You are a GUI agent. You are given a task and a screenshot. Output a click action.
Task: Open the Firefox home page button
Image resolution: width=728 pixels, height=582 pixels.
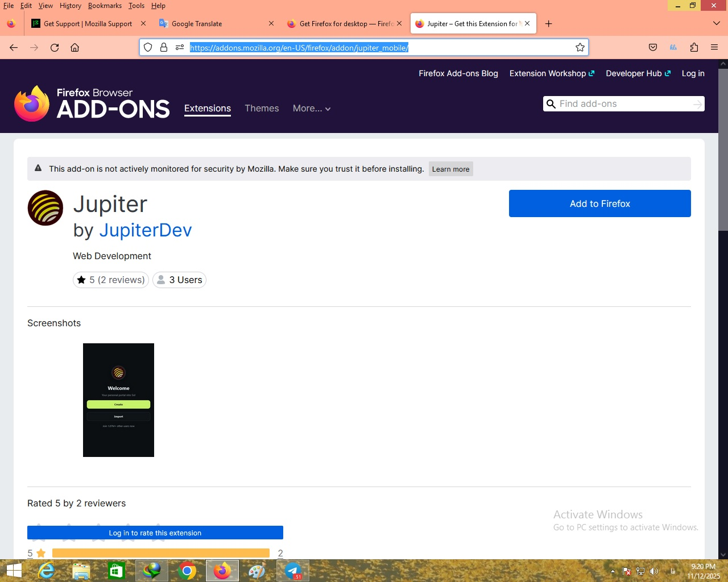pyautogui.click(x=75, y=48)
